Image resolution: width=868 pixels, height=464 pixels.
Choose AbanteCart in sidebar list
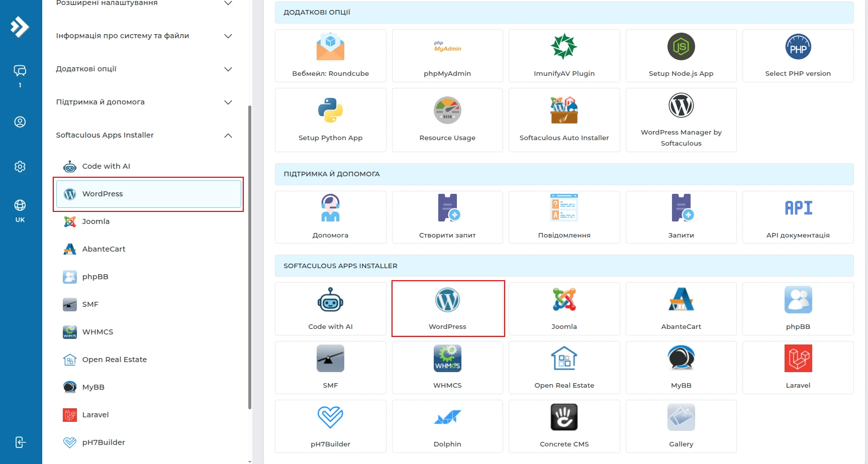coord(149,249)
